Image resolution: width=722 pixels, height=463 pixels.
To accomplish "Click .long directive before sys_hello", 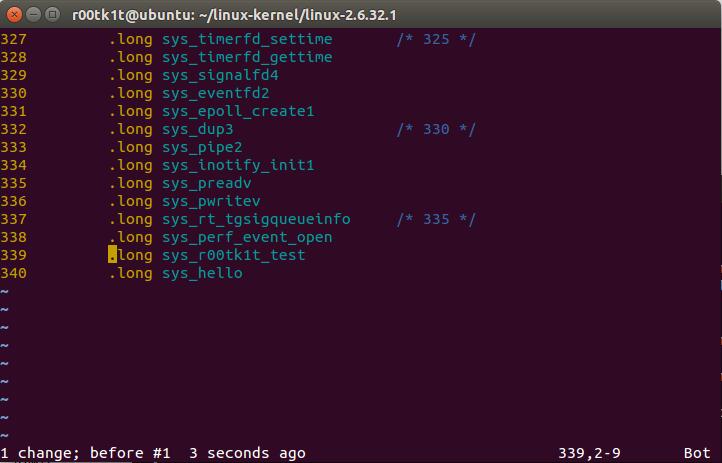I will 130,273.
